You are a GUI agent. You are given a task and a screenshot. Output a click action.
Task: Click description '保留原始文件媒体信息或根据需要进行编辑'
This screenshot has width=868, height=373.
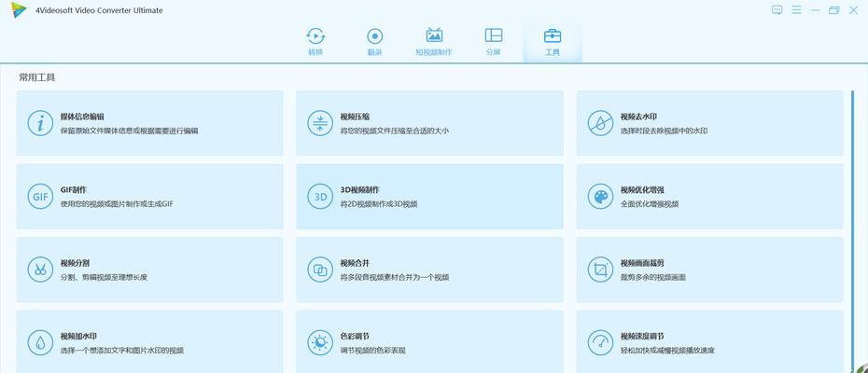pos(129,131)
